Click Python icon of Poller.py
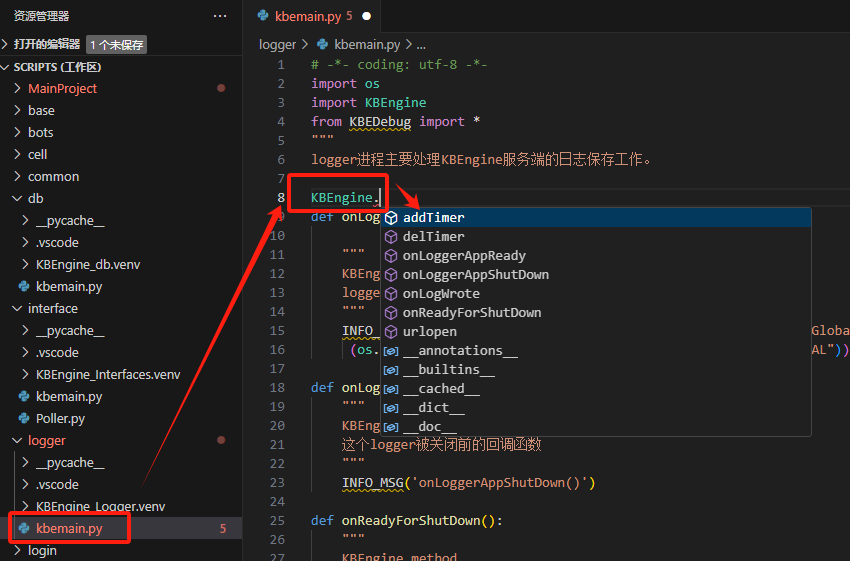The height and width of the screenshot is (561, 850). pos(24,418)
